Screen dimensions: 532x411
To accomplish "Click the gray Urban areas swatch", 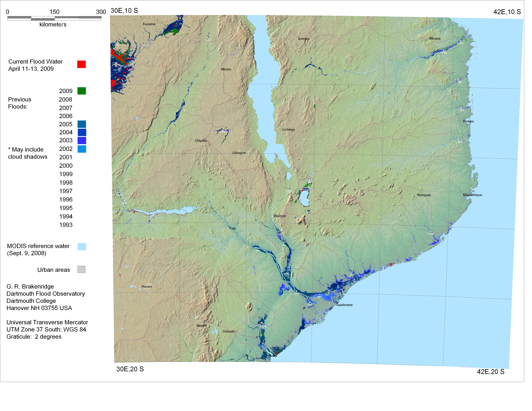I will coord(81,269).
